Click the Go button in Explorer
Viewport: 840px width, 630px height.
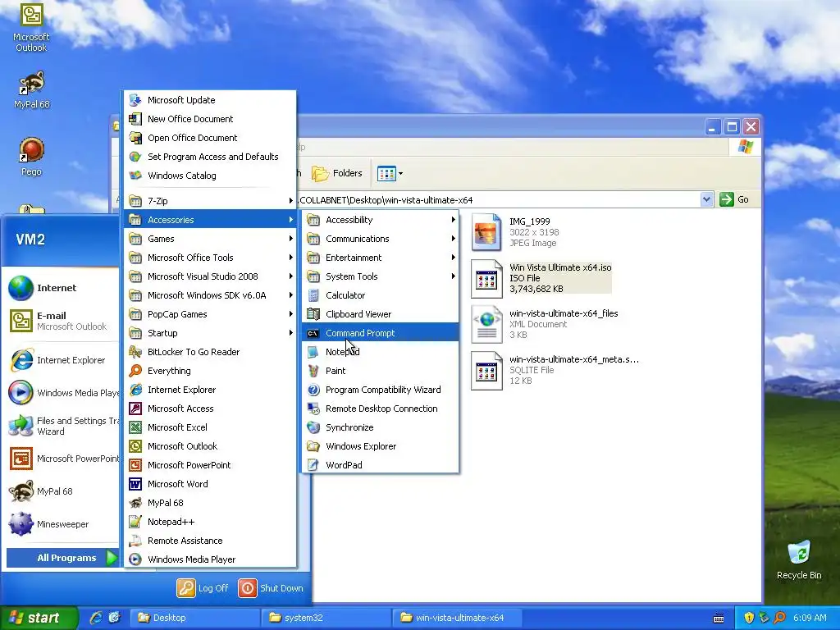[x=734, y=199]
